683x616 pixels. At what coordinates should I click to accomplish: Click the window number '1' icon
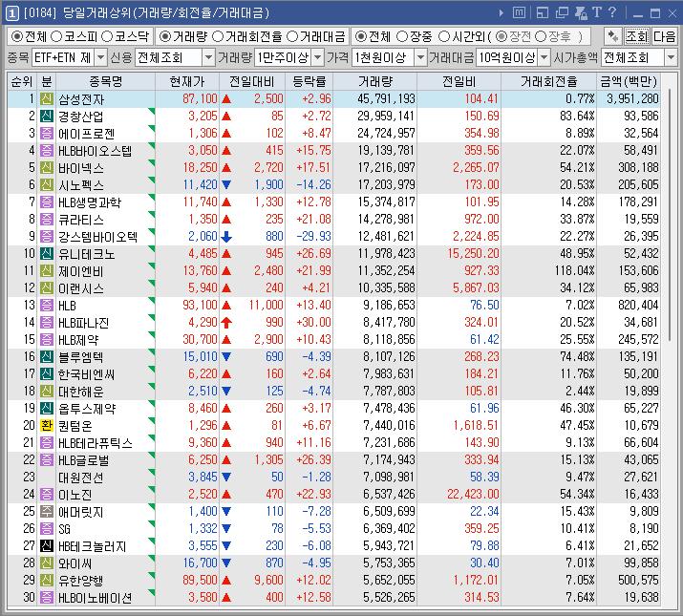tap(11, 13)
